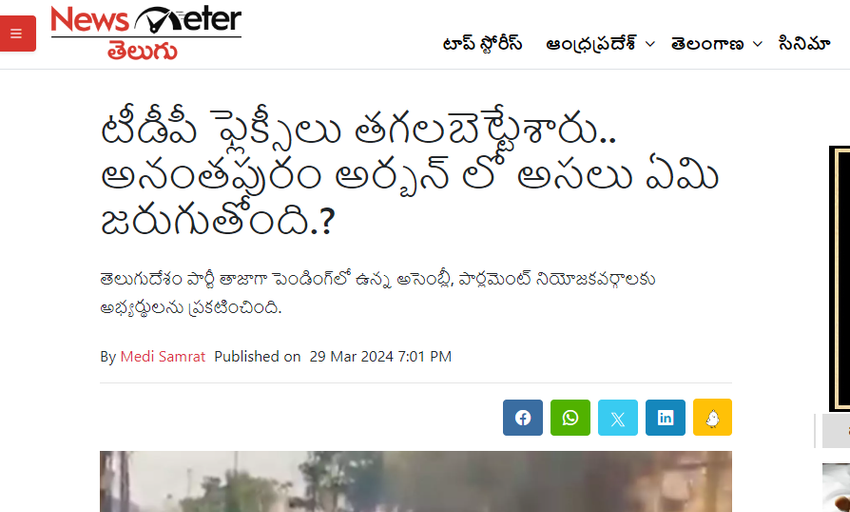Click the NewsMeter Telugu logo

(146, 33)
